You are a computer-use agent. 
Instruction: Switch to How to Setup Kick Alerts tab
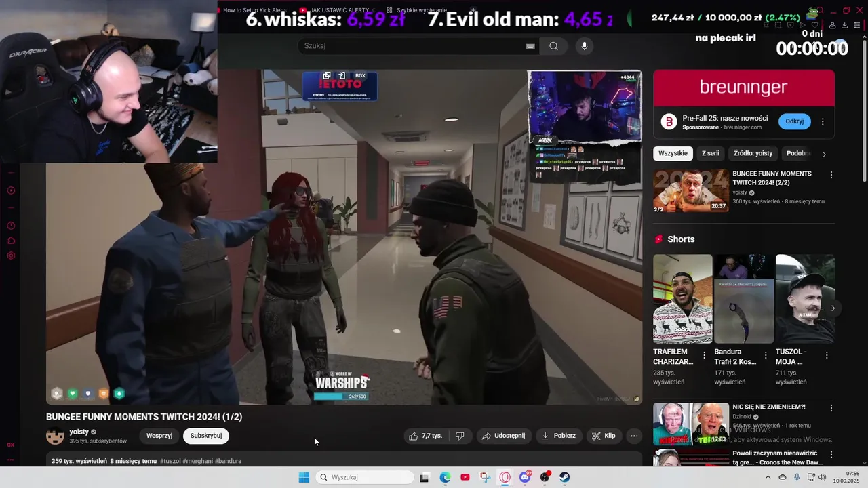pyautogui.click(x=254, y=10)
